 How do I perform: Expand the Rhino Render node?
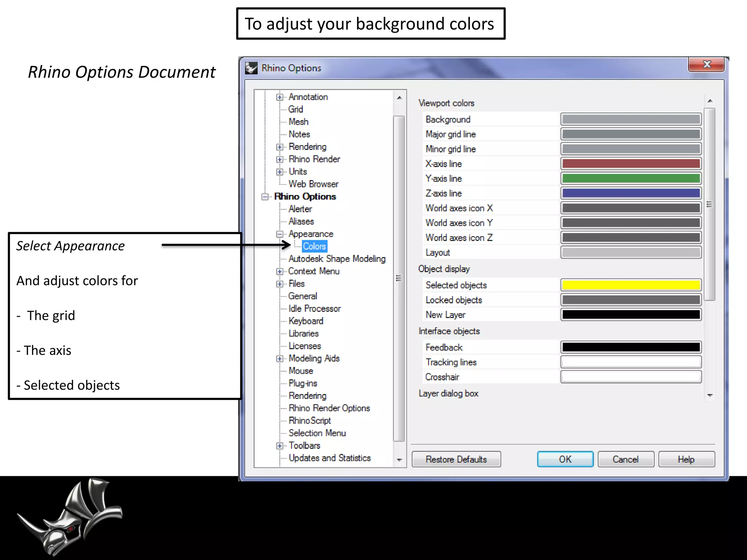(280, 159)
